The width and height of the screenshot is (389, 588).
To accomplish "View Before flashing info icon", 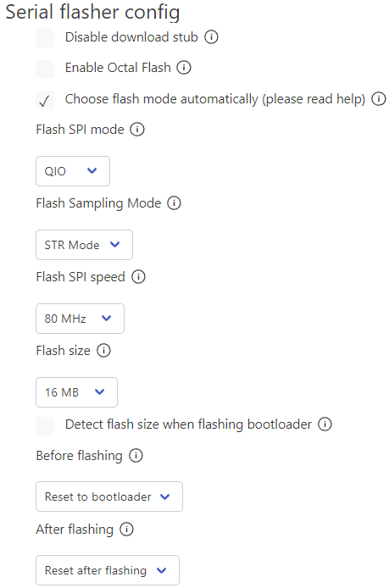I will pos(136,456).
